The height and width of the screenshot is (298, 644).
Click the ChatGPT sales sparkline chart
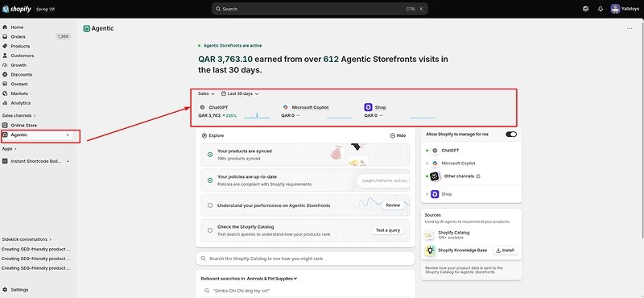pyautogui.click(x=257, y=116)
